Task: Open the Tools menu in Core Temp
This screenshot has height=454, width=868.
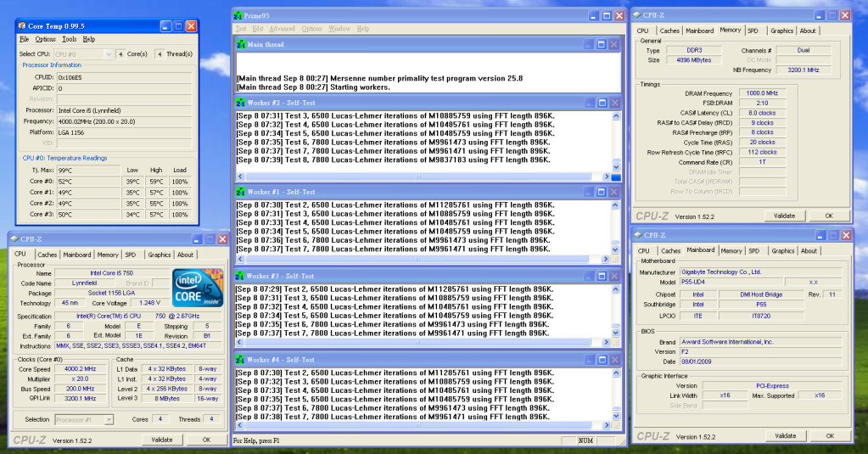Action: [70, 39]
